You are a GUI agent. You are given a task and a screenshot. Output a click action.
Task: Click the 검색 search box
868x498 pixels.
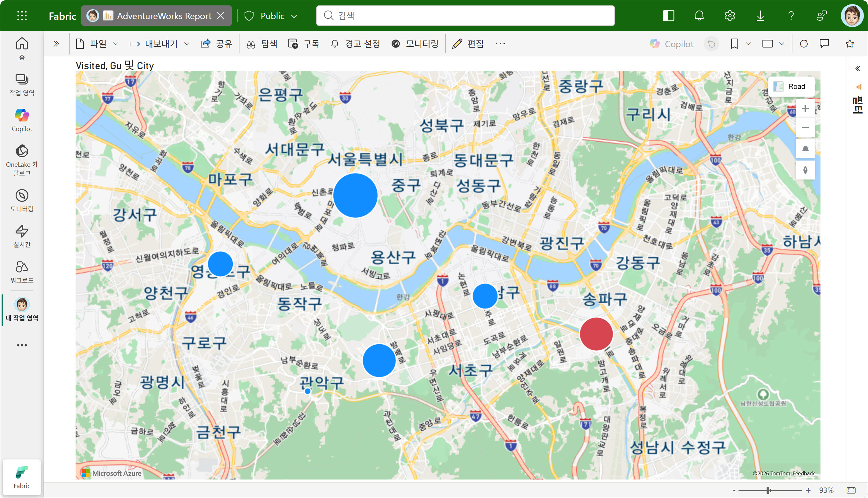pyautogui.click(x=465, y=16)
